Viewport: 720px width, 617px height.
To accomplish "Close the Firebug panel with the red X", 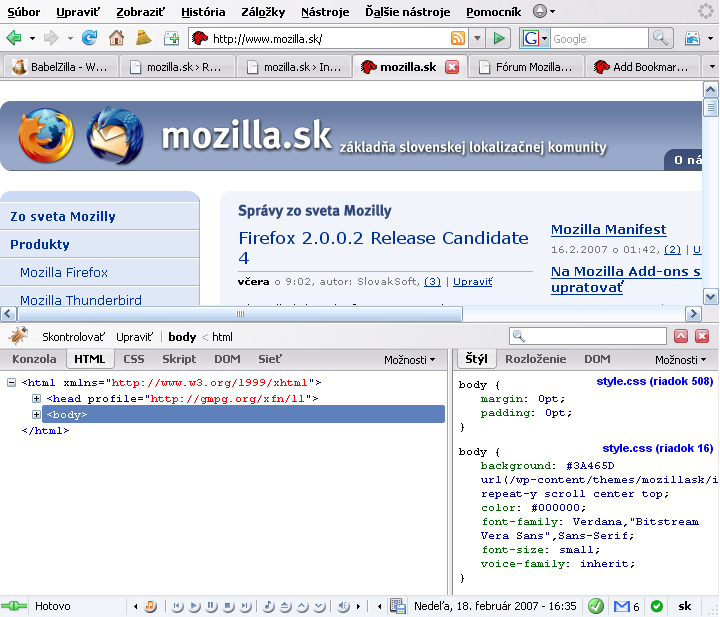I will pos(702,336).
